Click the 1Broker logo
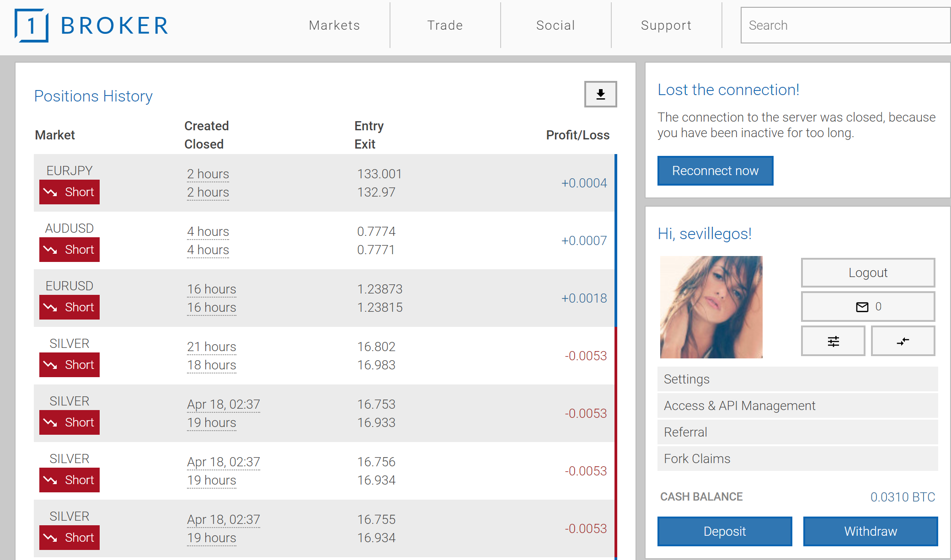The image size is (951, 560). pyautogui.click(x=91, y=26)
